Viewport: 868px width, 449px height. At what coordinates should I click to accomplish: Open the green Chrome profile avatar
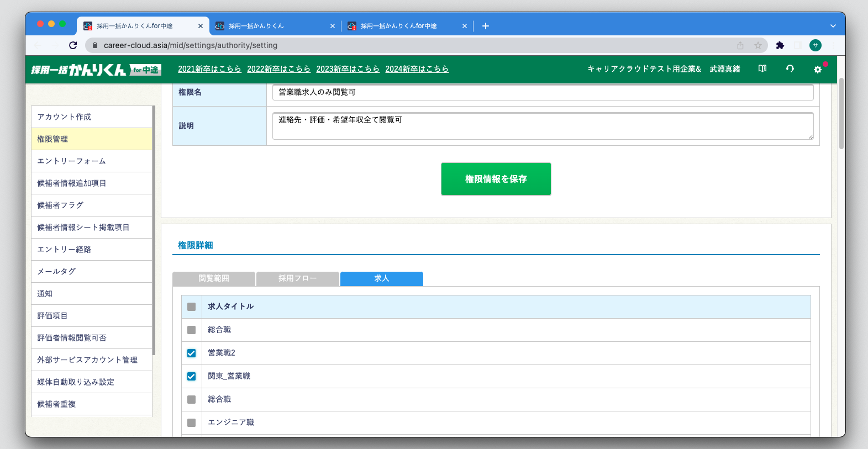816,45
